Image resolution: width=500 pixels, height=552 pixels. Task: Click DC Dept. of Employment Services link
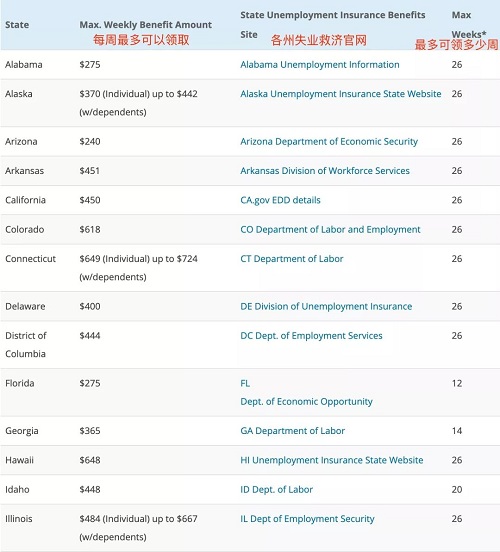pos(311,335)
